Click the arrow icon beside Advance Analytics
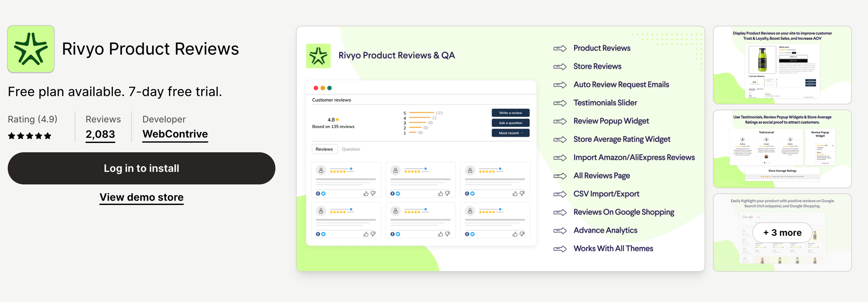Viewport: 868px width, 302px height. pyautogui.click(x=560, y=231)
